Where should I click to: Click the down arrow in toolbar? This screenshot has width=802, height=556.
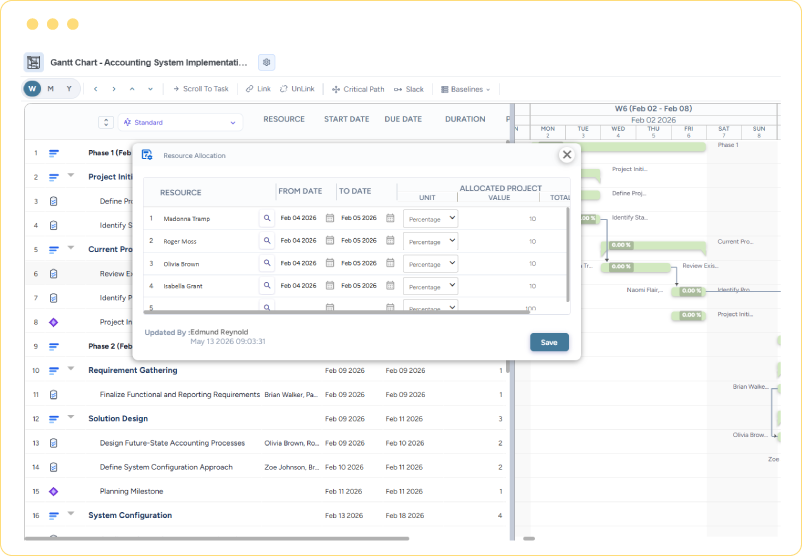(x=150, y=89)
